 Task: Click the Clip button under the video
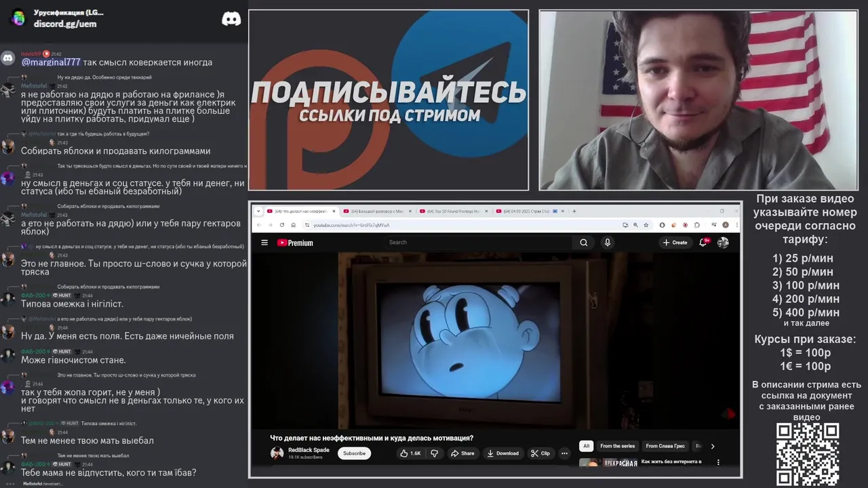click(540, 453)
